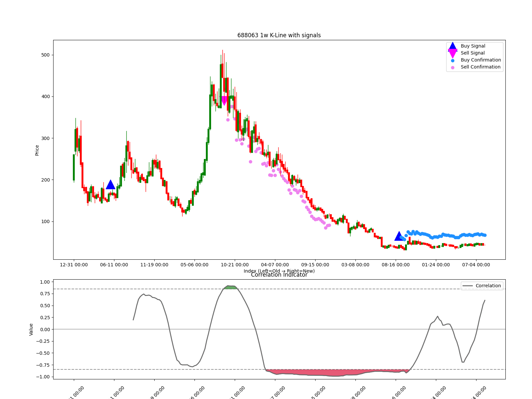This screenshot has height=399, width=532.
Task: Click the Correlation line sample in legend
Action: pos(467,286)
